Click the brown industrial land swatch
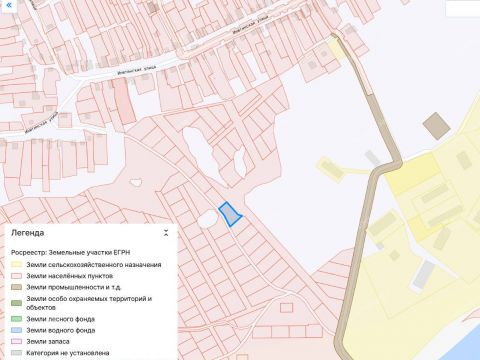The height and width of the screenshot is (360, 480). [x=16, y=287]
